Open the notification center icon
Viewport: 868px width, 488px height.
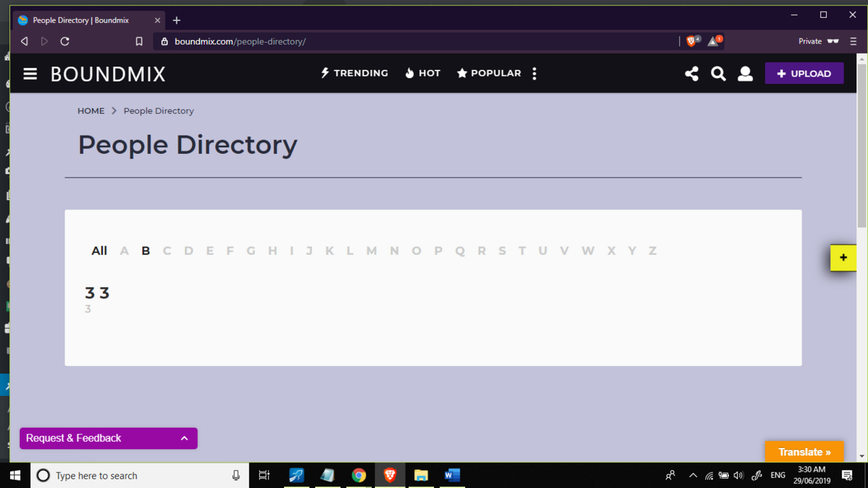pyautogui.click(x=847, y=475)
